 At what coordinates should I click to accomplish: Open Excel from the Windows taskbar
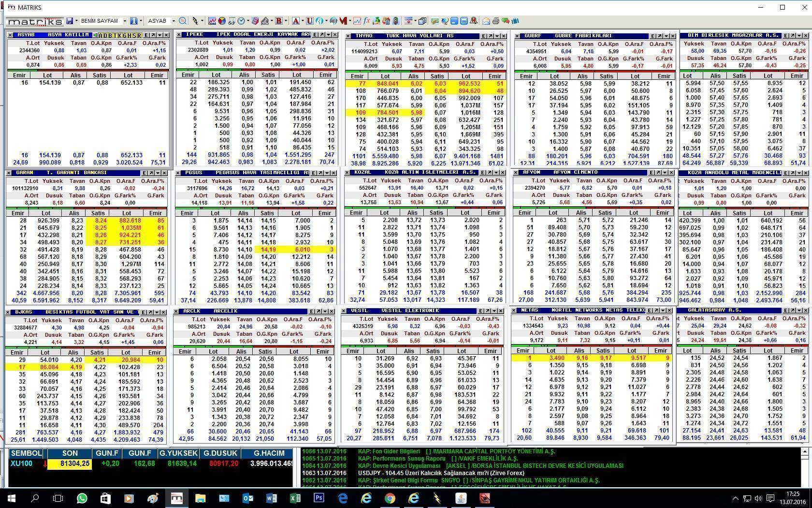tap(295, 498)
